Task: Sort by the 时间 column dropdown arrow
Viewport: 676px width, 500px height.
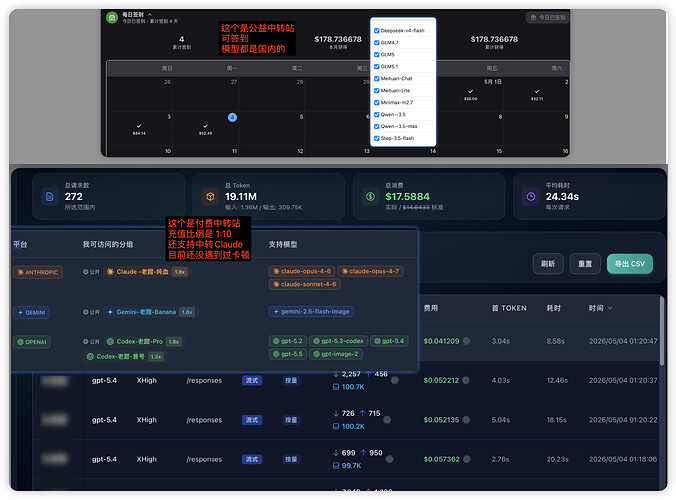Action: click(x=610, y=308)
